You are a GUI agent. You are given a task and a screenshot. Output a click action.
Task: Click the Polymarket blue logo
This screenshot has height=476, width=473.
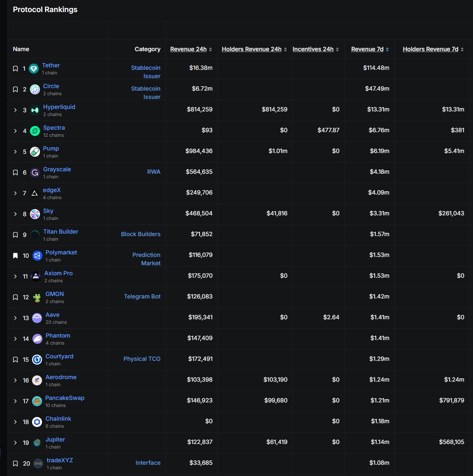37,256
